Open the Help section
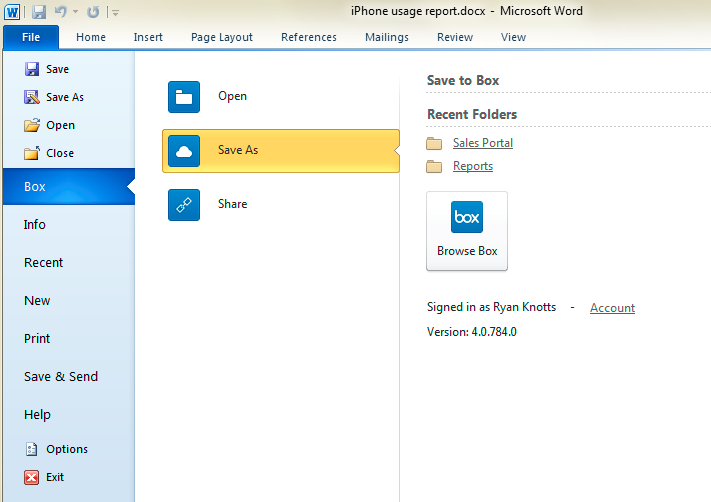 [37, 414]
